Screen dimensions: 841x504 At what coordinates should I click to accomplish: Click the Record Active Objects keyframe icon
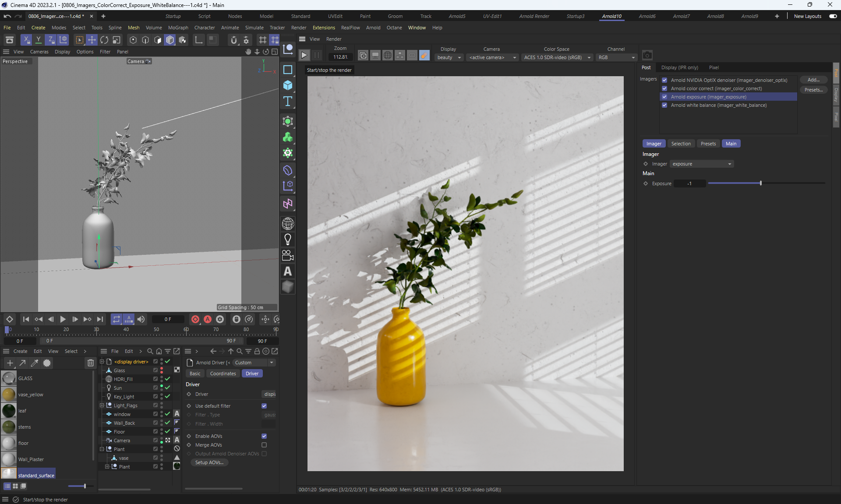pos(195,319)
